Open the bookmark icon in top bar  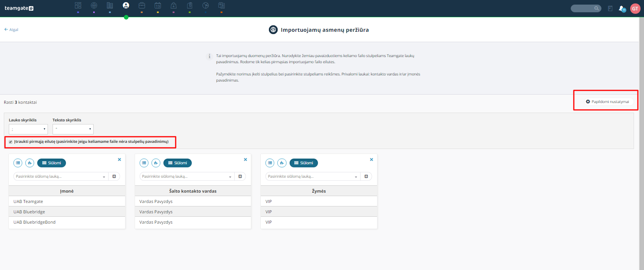610,8
